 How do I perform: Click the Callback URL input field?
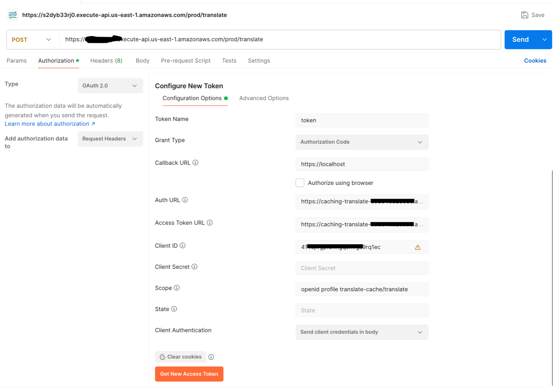click(362, 164)
